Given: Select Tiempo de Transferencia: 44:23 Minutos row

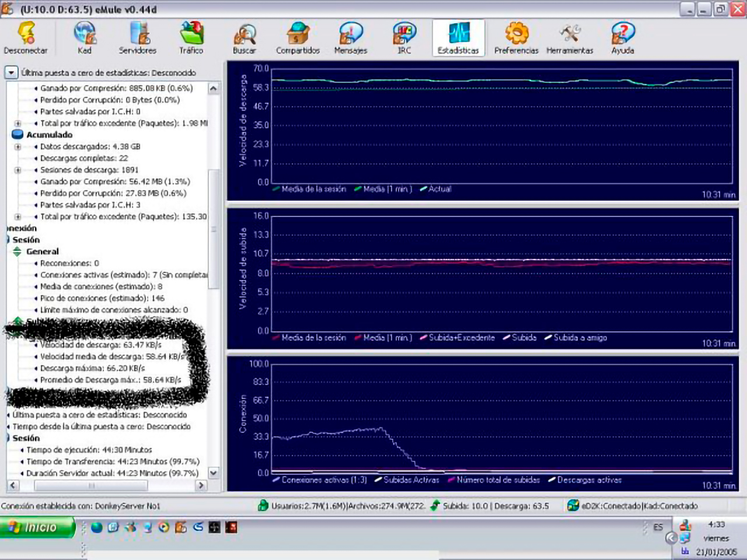Looking at the screenshot, I should (113, 461).
